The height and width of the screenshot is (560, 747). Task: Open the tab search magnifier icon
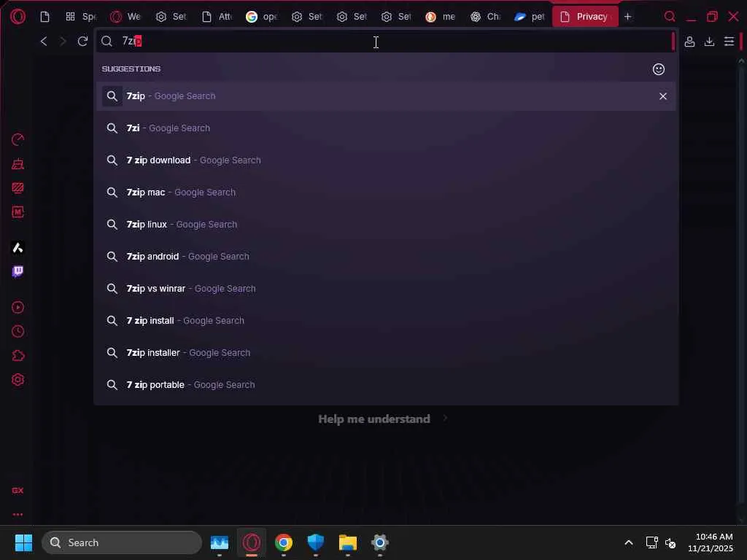(x=670, y=17)
